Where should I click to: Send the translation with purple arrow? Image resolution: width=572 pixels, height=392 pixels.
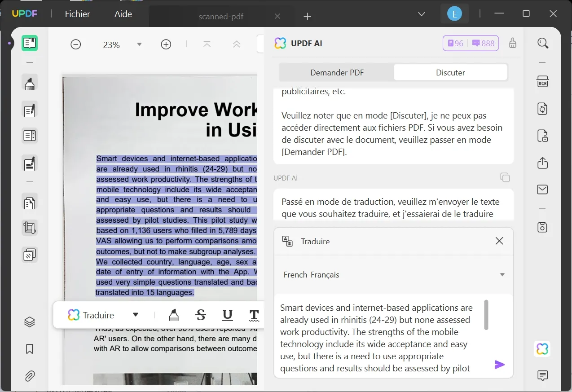pos(499,365)
